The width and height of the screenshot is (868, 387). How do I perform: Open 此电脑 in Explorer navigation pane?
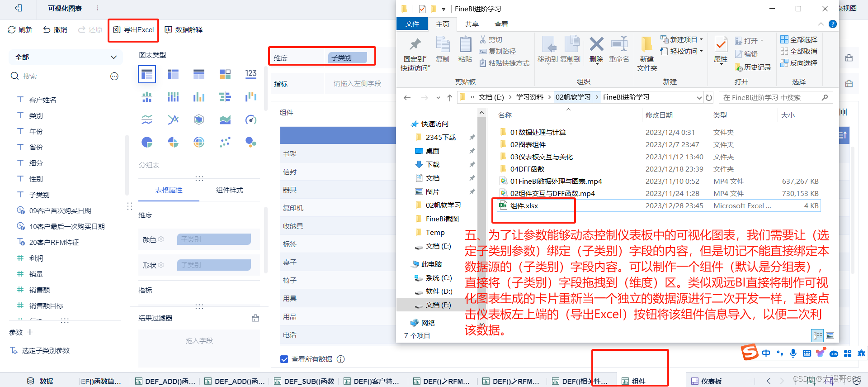(426, 264)
